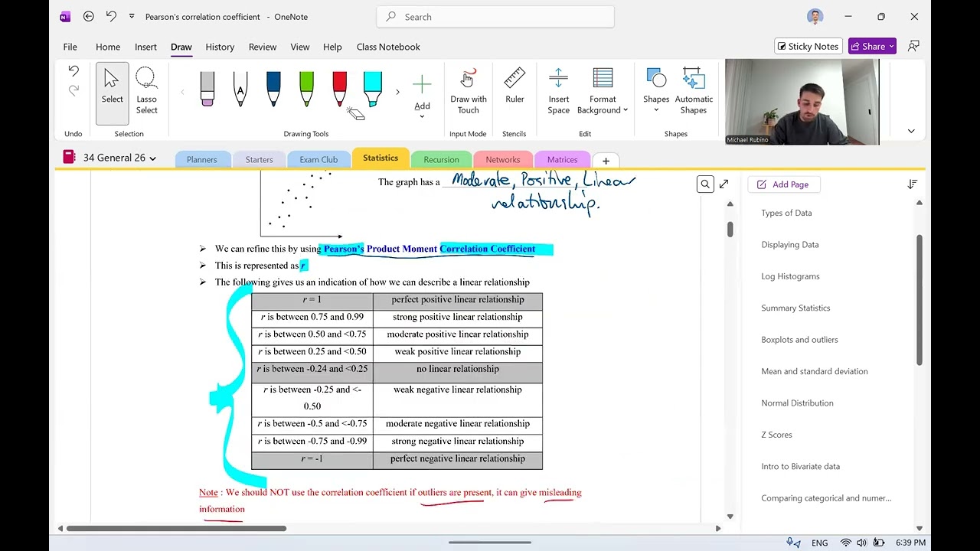This screenshot has width=980, height=551.
Task: Expand page to full view arrow icon
Action: (724, 184)
